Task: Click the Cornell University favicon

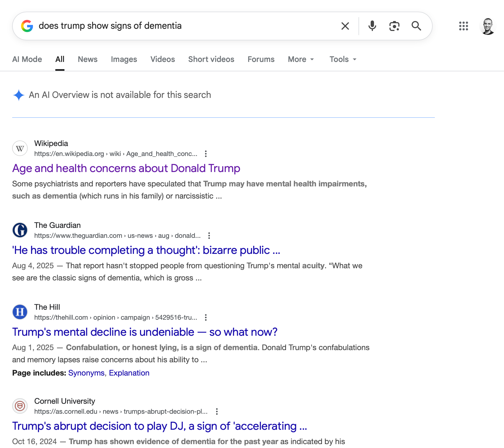Action: (20, 406)
